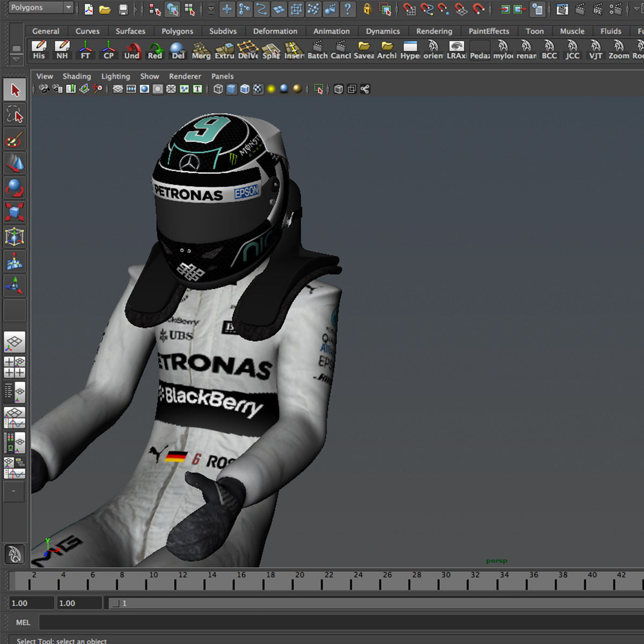Click the MEL command line input field

coord(341,623)
